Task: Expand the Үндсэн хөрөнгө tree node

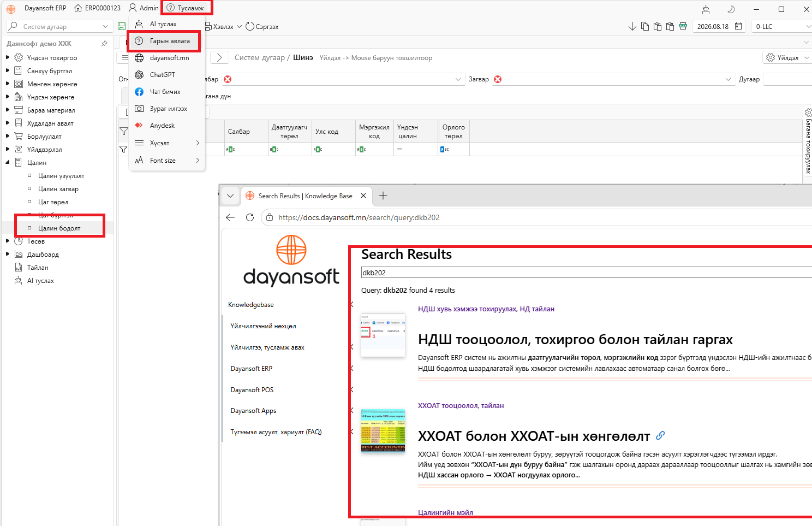Action: [x=8, y=97]
